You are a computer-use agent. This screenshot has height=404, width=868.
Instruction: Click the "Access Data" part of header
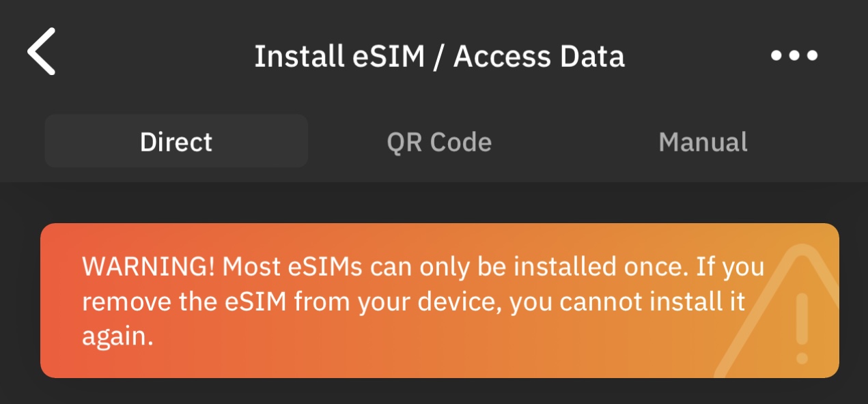click(x=539, y=56)
